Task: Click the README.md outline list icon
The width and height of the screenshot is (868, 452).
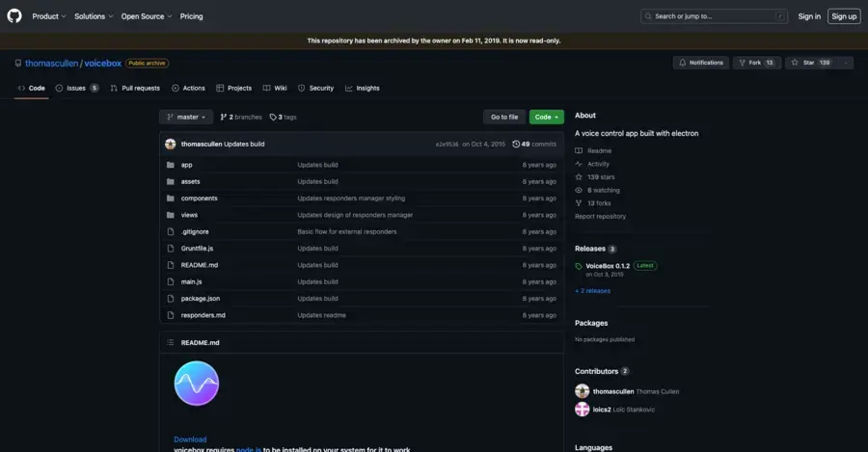Action: click(x=171, y=342)
